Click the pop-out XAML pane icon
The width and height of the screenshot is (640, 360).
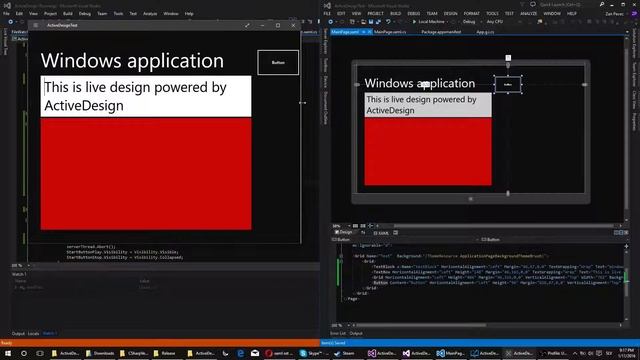pyautogui.click(x=395, y=233)
